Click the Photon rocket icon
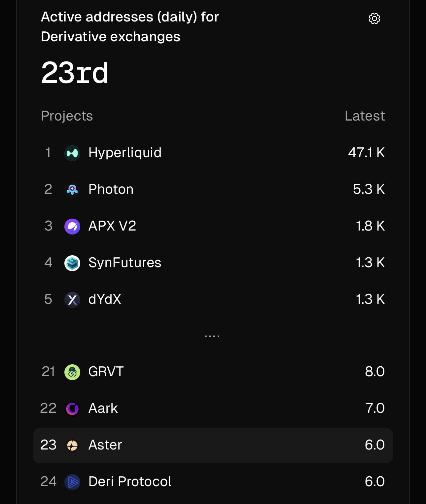Image resolution: width=426 pixels, height=504 pixels. click(x=72, y=190)
